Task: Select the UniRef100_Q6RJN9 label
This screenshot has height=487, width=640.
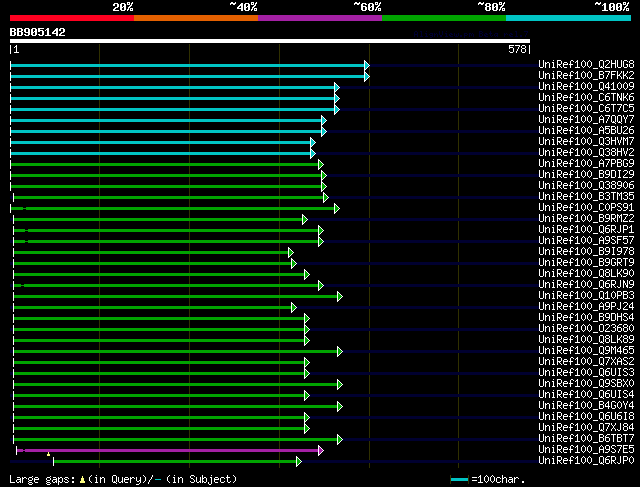Action: [x=586, y=285]
